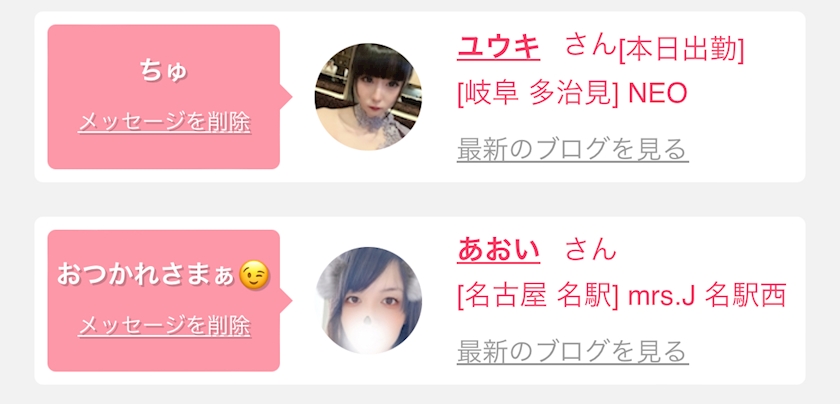Delete the おつかれさまぁ message
Viewport: 840px width, 404px height.
[164, 326]
